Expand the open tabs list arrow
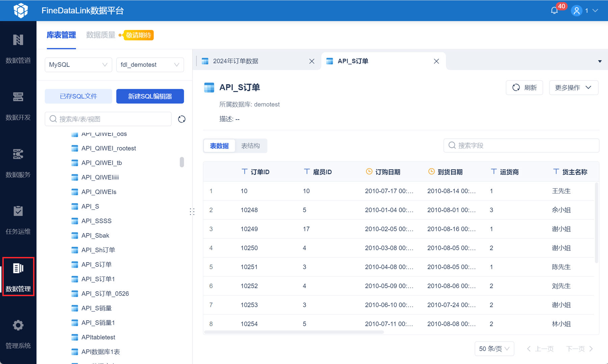This screenshot has height=364, width=608. click(600, 61)
